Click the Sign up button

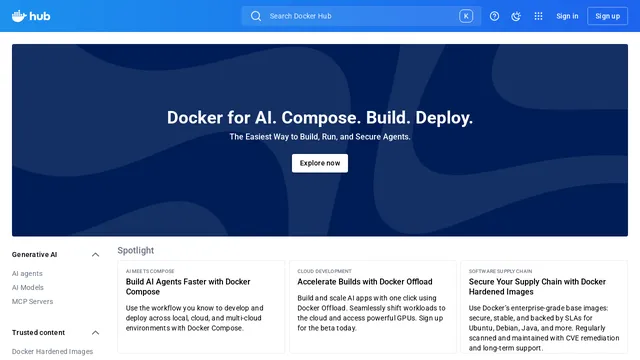pyautogui.click(x=607, y=16)
